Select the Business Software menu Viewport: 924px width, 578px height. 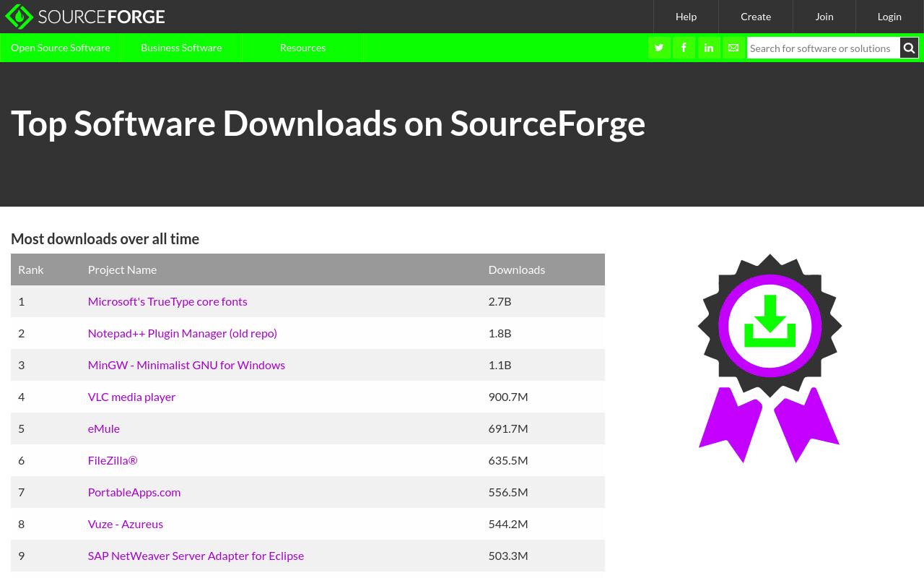[x=181, y=48]
